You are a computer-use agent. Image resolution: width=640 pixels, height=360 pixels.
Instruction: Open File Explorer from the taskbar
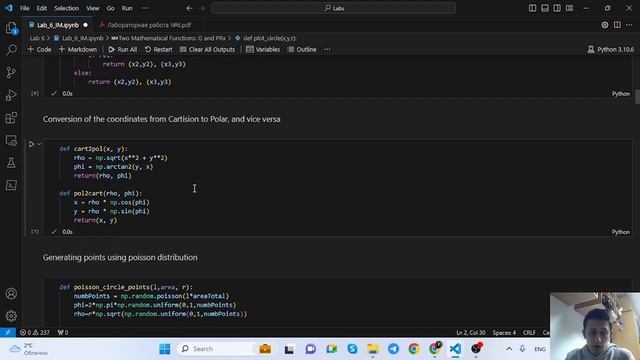pos(373,349)
